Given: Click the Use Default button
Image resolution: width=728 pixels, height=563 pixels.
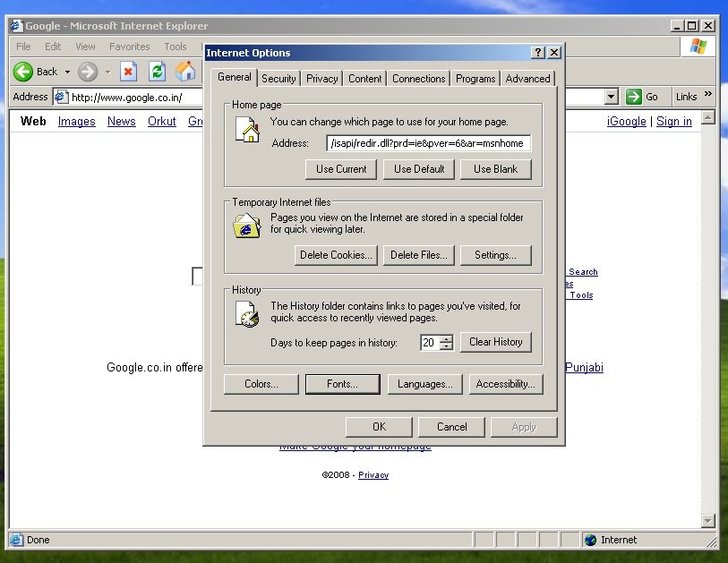Looking at the screenshot, I should [x=419, y=169].
